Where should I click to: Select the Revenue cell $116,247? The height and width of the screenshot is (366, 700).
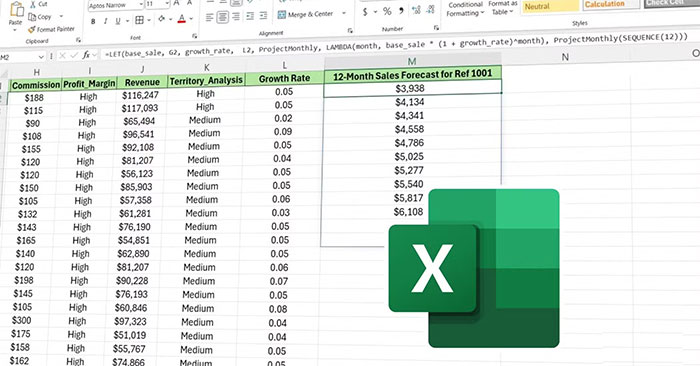point(141,95)
